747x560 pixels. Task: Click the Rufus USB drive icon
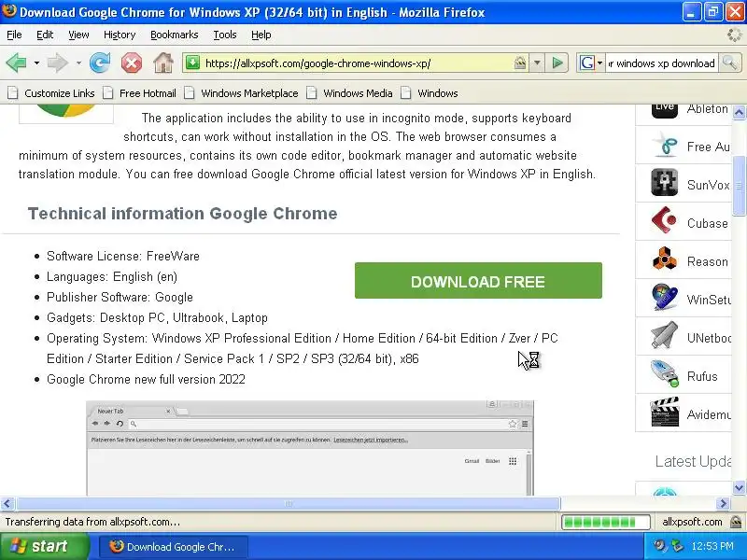click(665, 373)
